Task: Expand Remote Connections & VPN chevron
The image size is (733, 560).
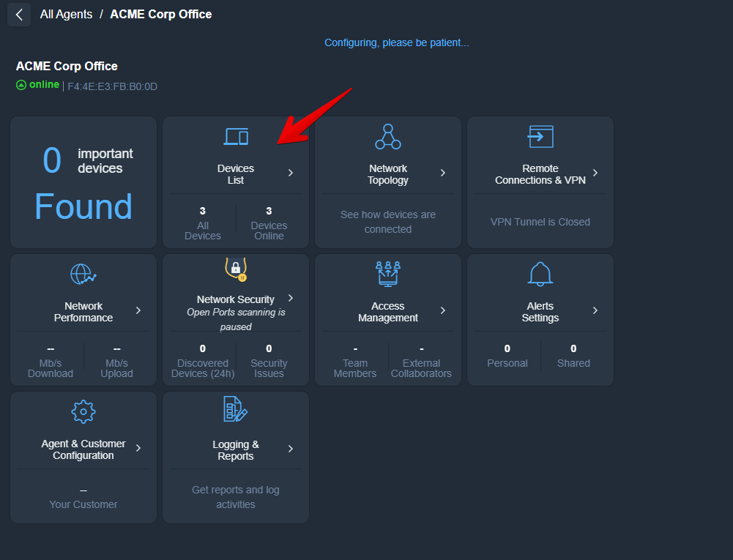Action: [595, 173]
